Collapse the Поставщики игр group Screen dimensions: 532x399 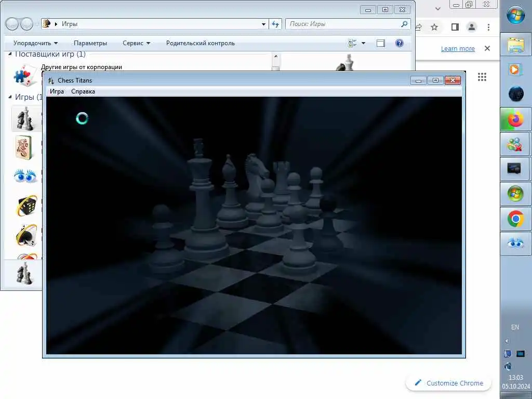point(10,54)
